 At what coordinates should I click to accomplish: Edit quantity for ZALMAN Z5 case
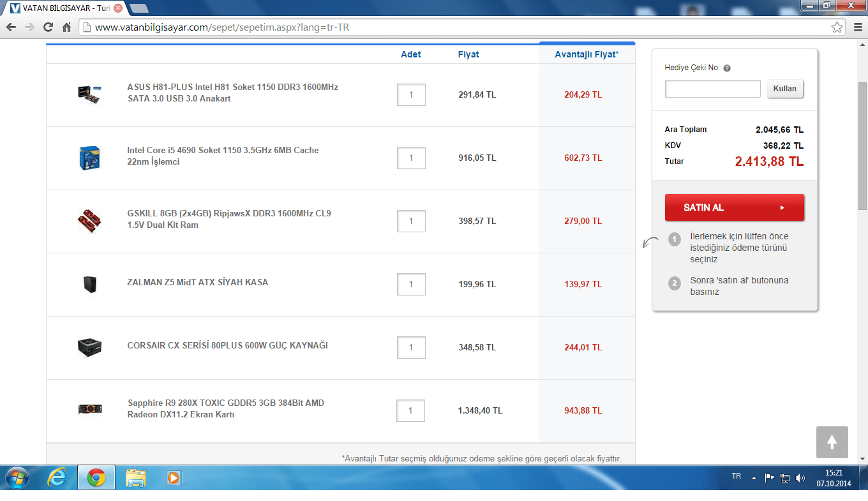(411, 284)
